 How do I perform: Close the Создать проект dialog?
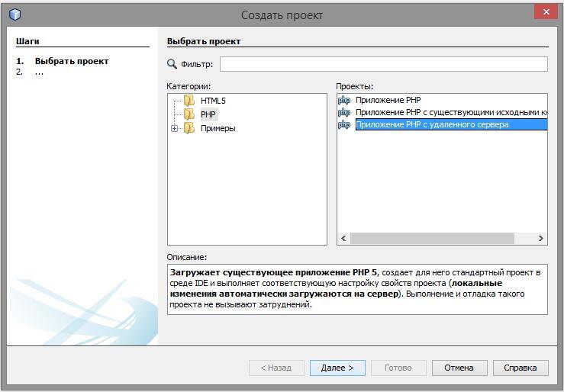pyautogui.click(x=546, y=12)
